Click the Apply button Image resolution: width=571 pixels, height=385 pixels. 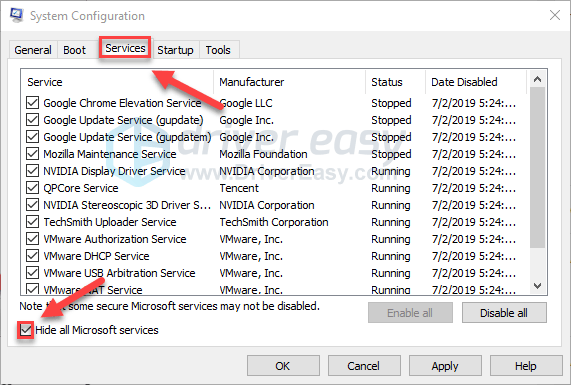tap(445, 366)
